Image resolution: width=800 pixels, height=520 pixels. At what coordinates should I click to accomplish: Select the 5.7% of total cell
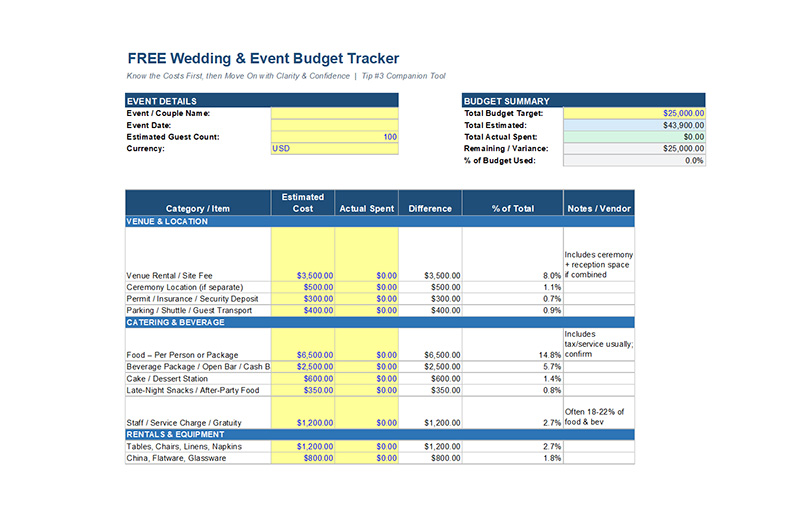(513, 367)
